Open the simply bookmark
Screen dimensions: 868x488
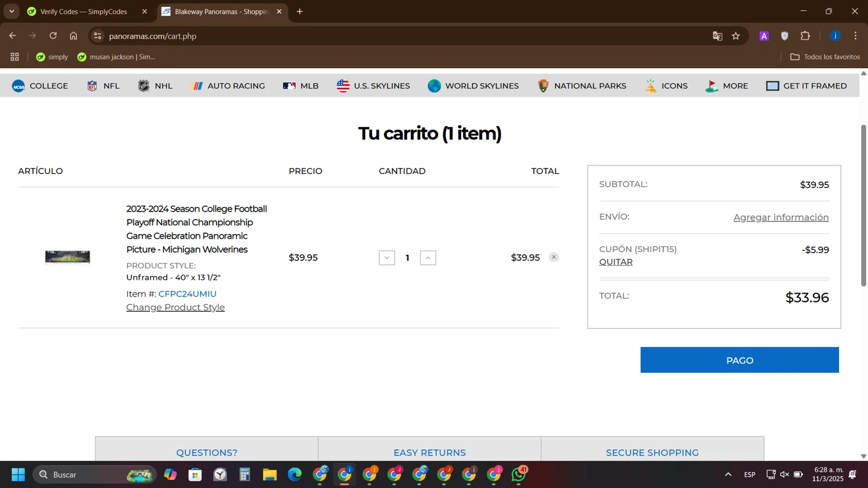(52, 57)
